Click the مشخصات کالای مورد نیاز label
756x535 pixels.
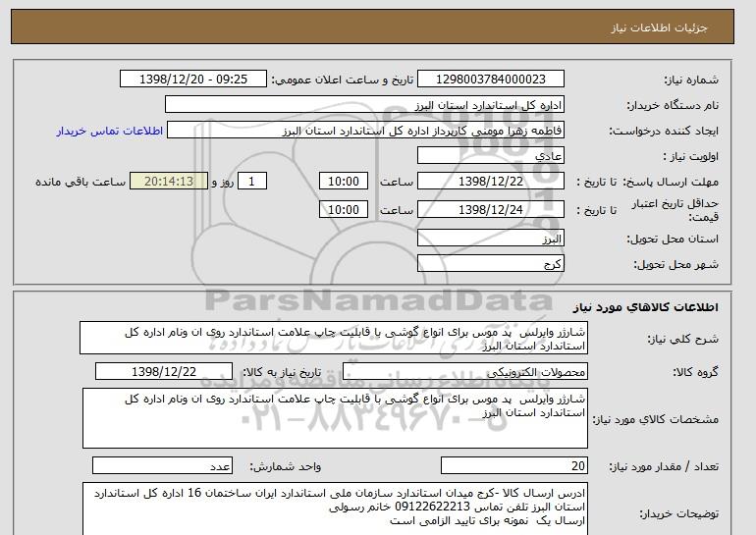click(x=656, y=419)
